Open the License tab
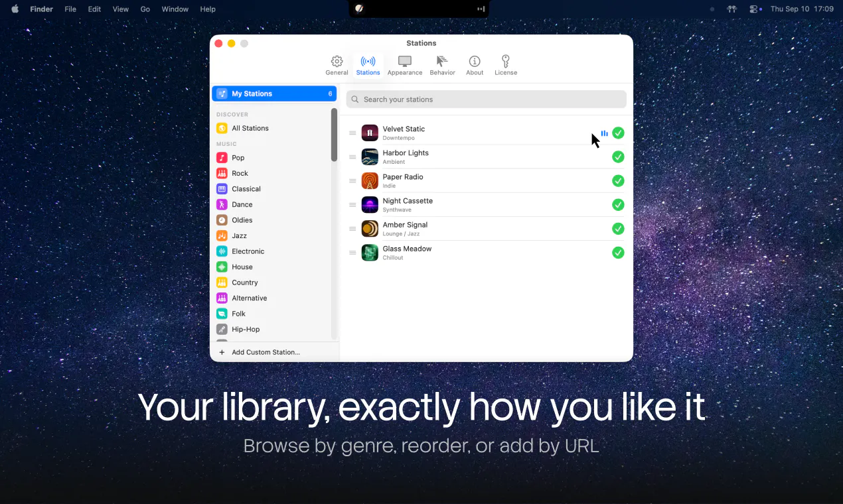The height and width of the screenshot is (504, 843). (506, 65)
